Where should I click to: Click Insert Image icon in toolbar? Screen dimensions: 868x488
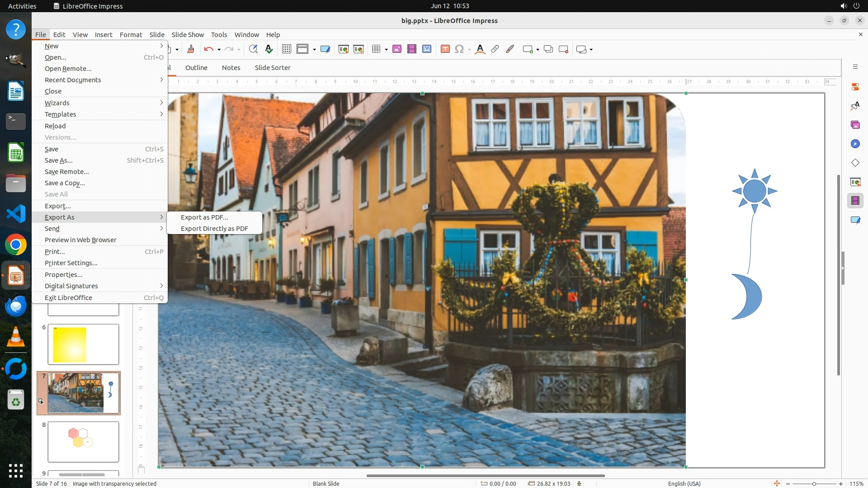click(397, 49)
